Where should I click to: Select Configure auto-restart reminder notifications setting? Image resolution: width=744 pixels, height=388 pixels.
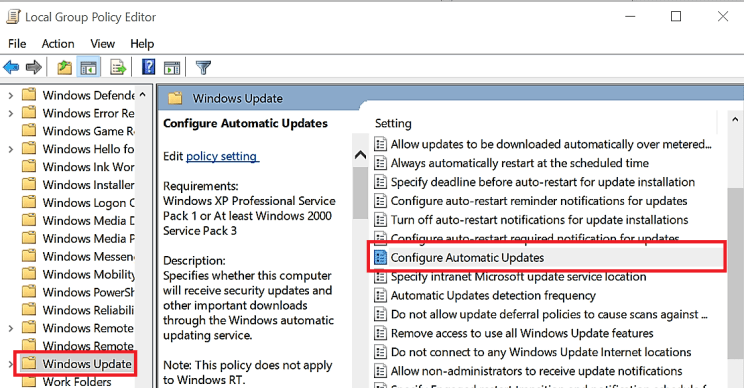pyautogui.click(x=539, y=201)
